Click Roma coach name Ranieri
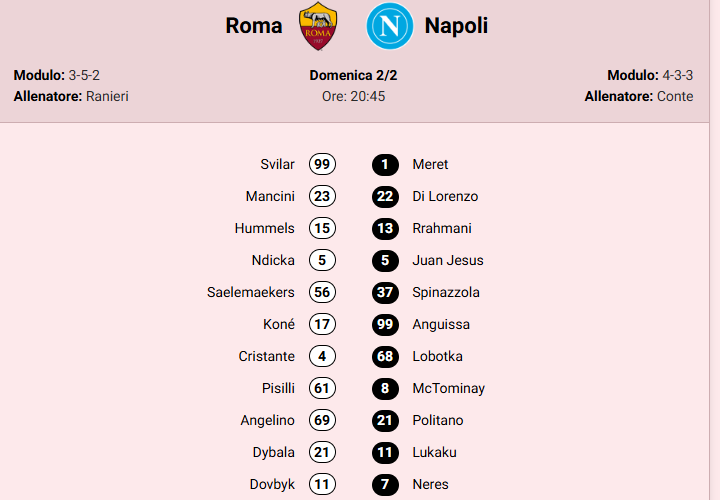The height and width of the screenshot is (500, 720). tap(107, 97)
